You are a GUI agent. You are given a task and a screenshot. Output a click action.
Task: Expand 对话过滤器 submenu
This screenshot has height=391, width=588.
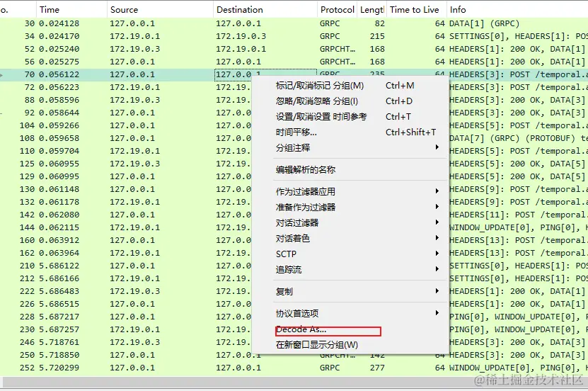(x=350, y=223)
